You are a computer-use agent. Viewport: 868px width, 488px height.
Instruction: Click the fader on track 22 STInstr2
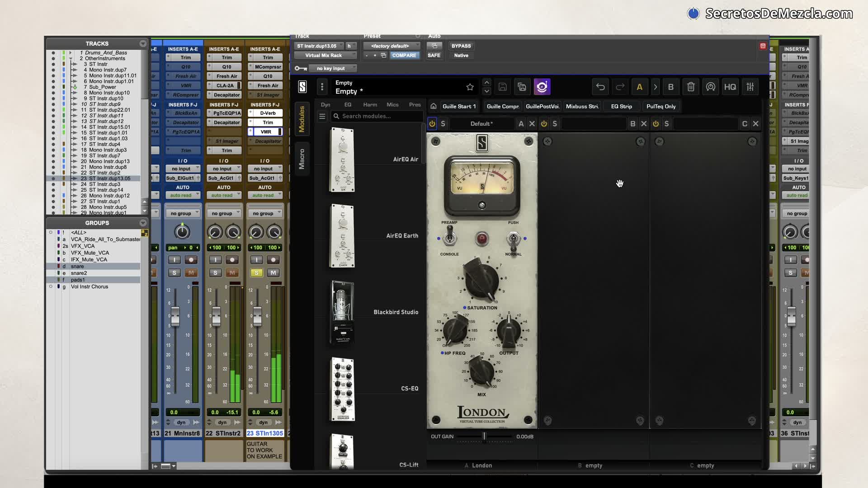coord(216,316)
